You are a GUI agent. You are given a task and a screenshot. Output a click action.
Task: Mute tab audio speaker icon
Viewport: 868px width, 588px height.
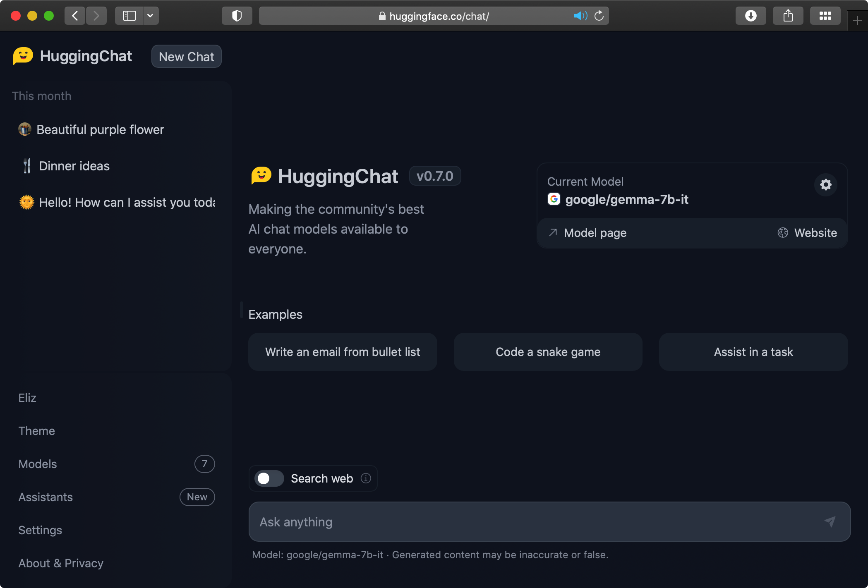click(x=580, y=16)
